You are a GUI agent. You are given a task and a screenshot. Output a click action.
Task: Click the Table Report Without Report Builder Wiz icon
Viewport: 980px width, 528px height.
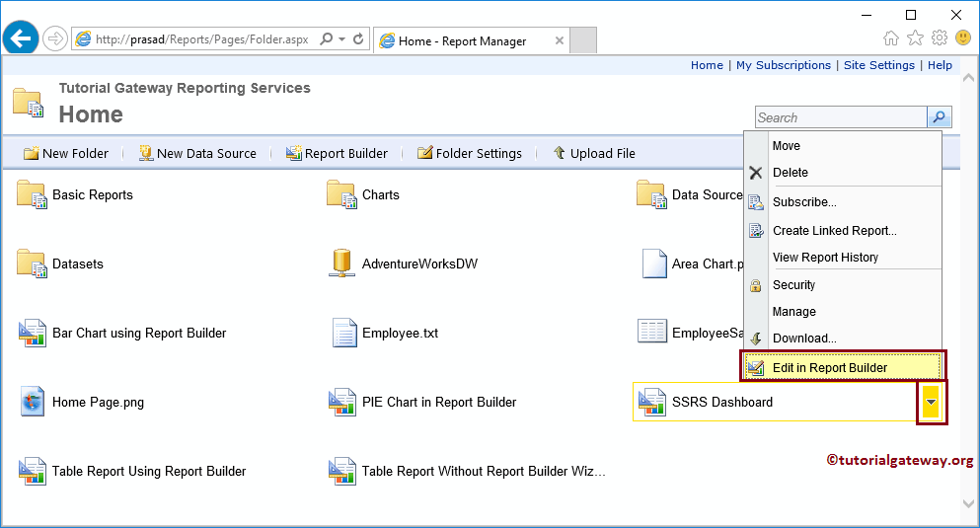(342, 471)
